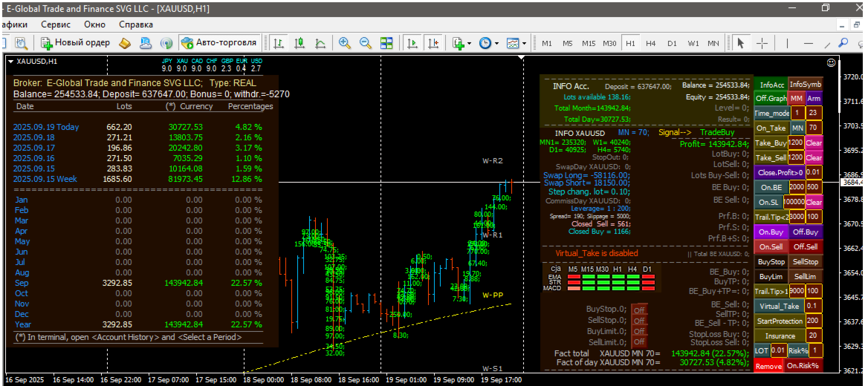868x386 pixels.
Task: Zoom out on the chart
Action: (366, 42)
